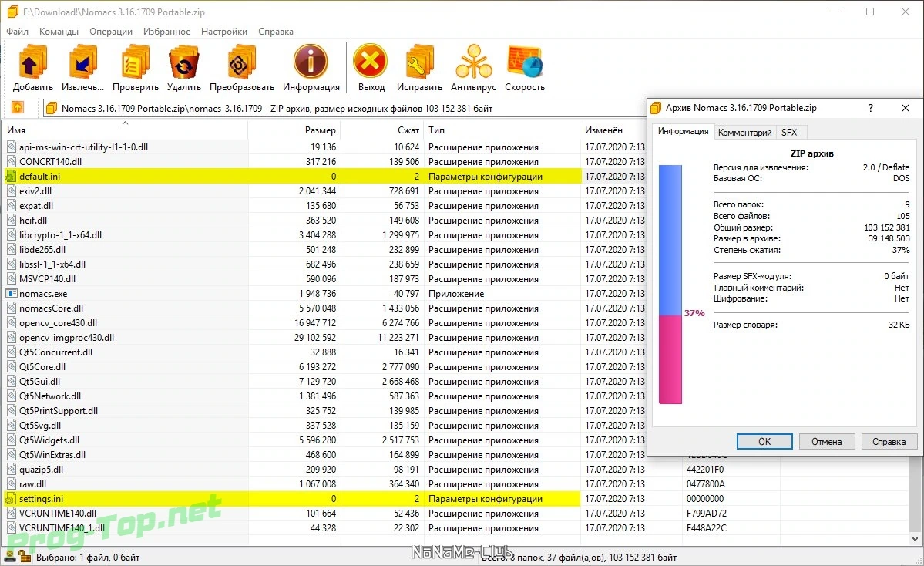The width and height of the screenshot is (924, 566).
Task: Select the libde265.dll file
Action: point(42,249)
